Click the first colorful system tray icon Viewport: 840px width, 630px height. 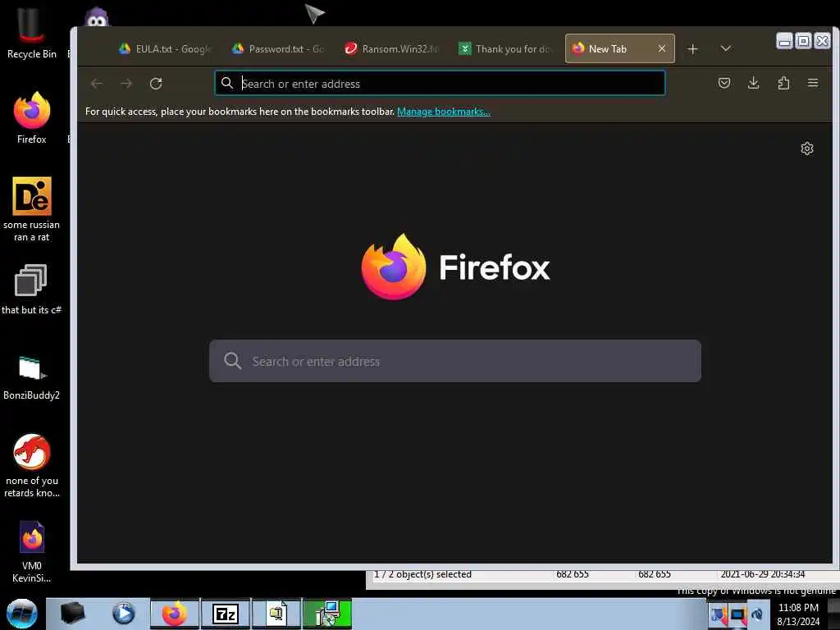point(719,614)
